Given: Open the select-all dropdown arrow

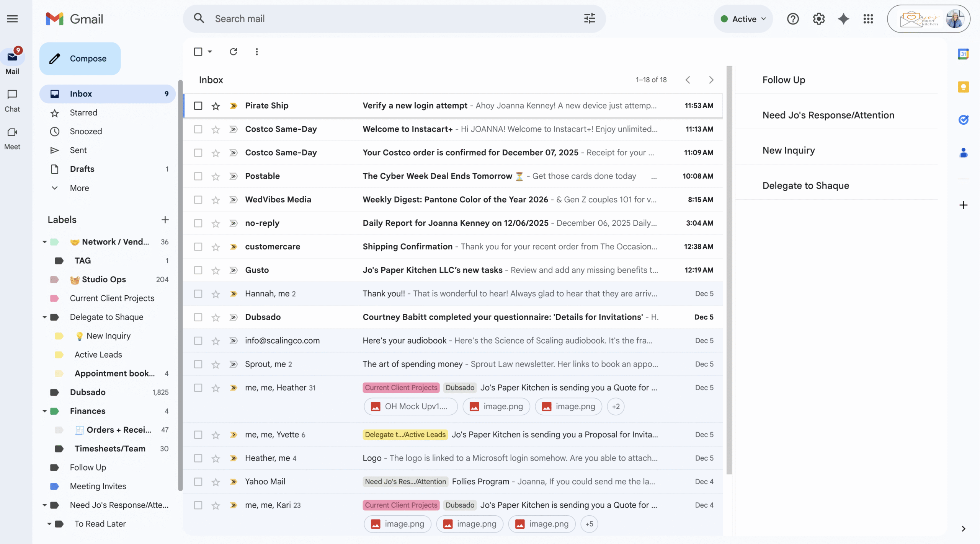Looking at the screenshot, I should (x=210, y=52).
